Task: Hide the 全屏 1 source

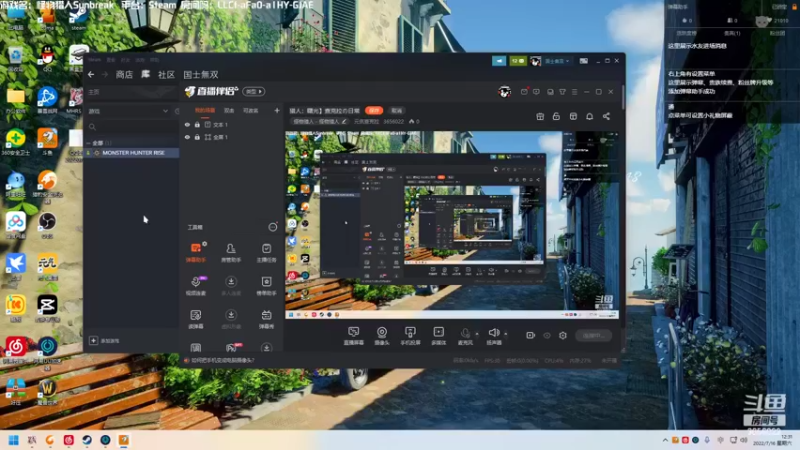Action: (187, 137)
